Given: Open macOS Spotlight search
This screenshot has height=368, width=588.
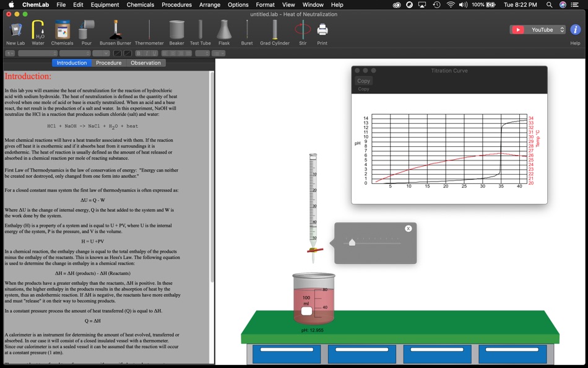Looking at the screenshot, I should [x=549, y=5].
